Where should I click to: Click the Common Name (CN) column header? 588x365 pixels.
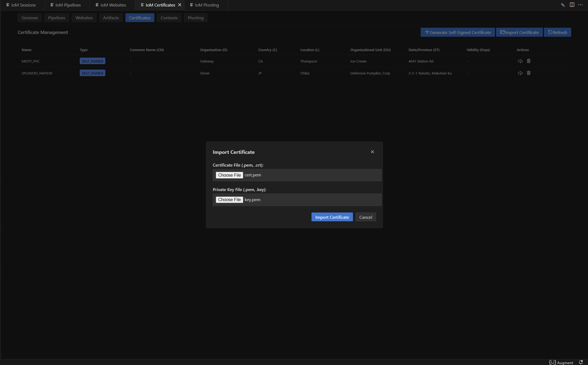coord(147,50)
